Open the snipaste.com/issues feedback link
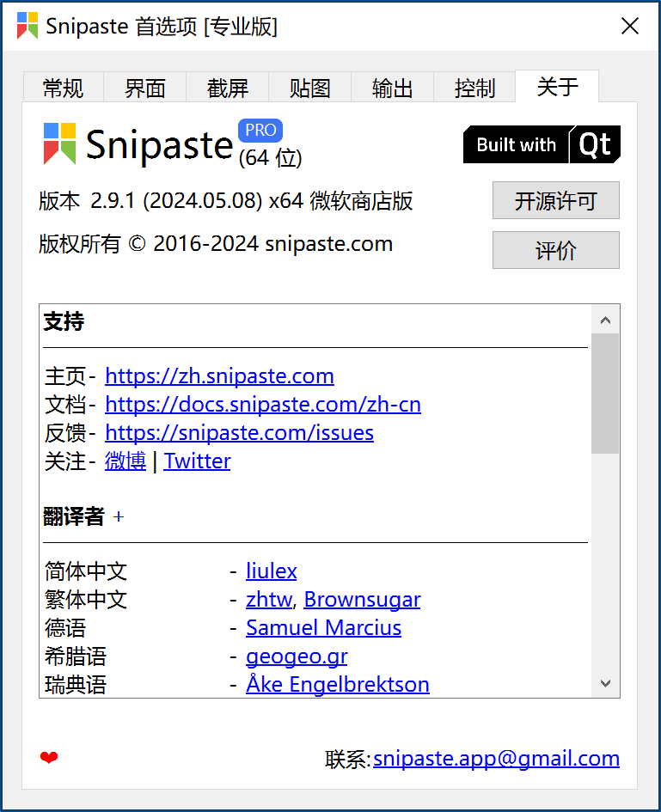This screenshot has height=812, width=661. 239,433
